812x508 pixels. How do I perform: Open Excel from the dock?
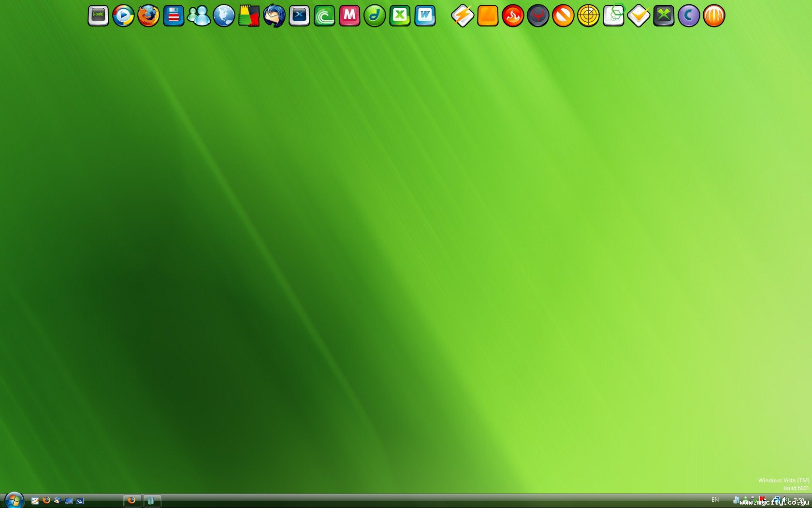(x=400, y=15)
